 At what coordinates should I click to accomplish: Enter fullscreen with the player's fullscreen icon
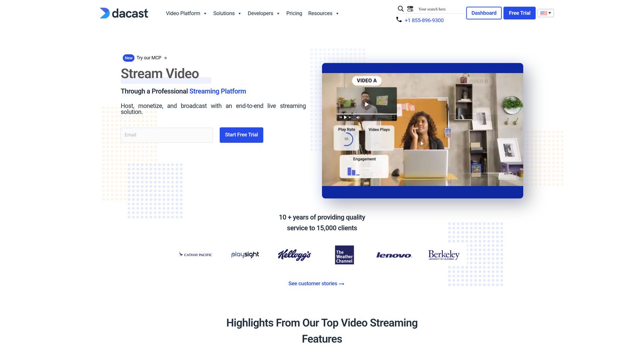click(x=393, y=117)
